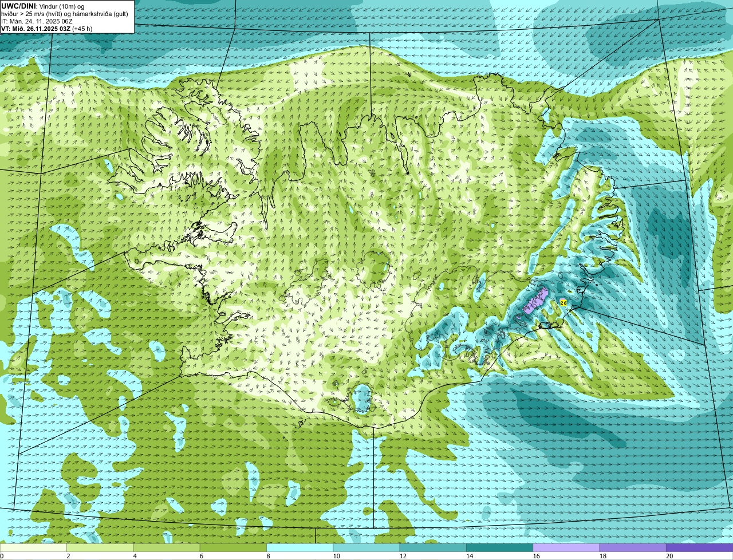Click the yellow 26 gust marker

click(563, 302)
